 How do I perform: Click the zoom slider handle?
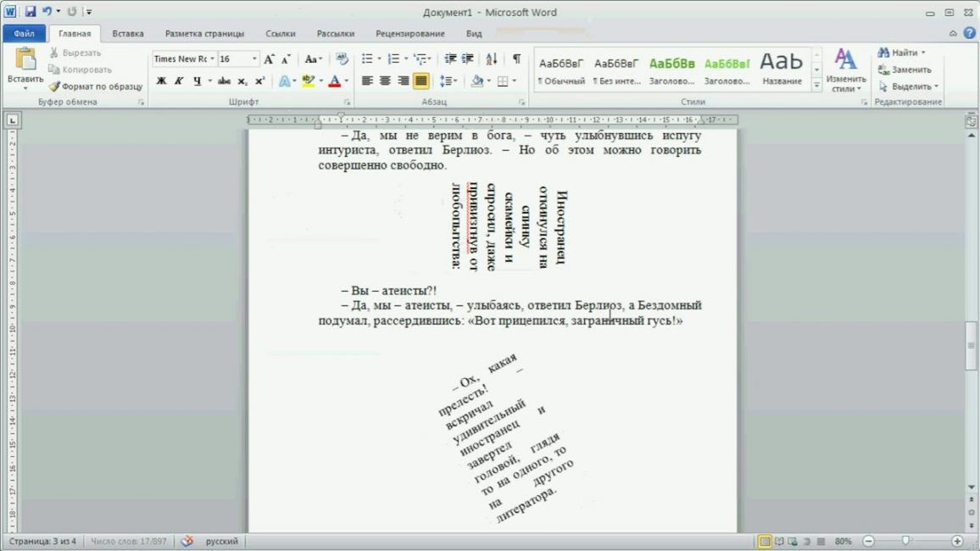click(x=905, y=541)
